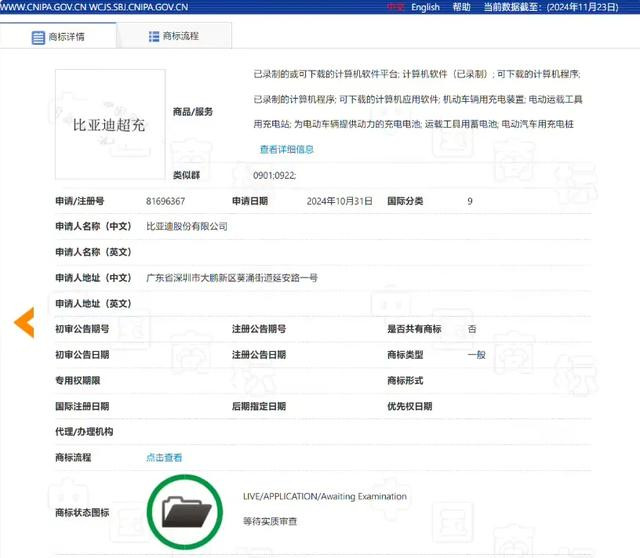Image resolution: width=640 pixels, height=558 pixels.
Task: Select application number 81696367
Action: point(165,201)
